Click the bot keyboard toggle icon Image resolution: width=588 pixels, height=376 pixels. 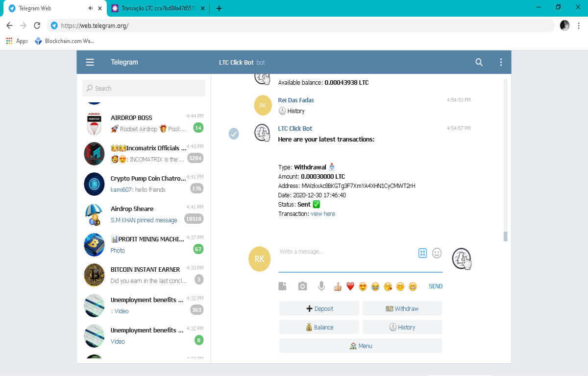[423, 253]
